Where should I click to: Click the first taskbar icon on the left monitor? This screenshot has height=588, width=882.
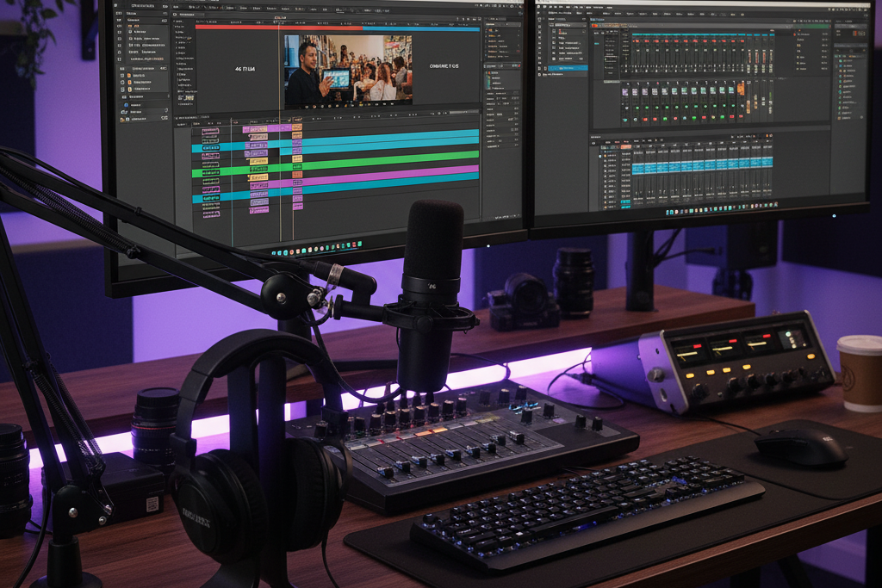coord(274,252)
